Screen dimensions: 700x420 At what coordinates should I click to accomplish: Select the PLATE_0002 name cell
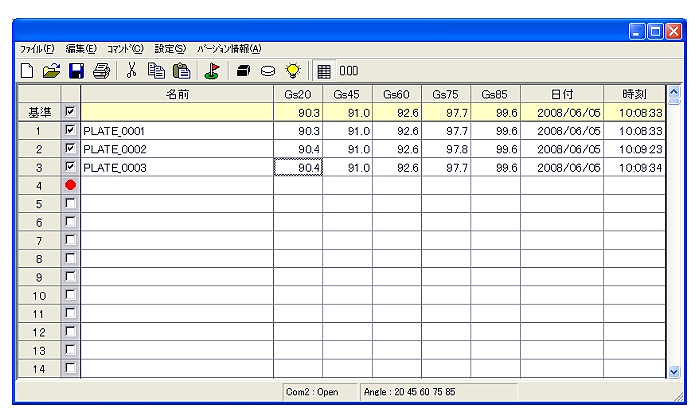pos(177,148)
